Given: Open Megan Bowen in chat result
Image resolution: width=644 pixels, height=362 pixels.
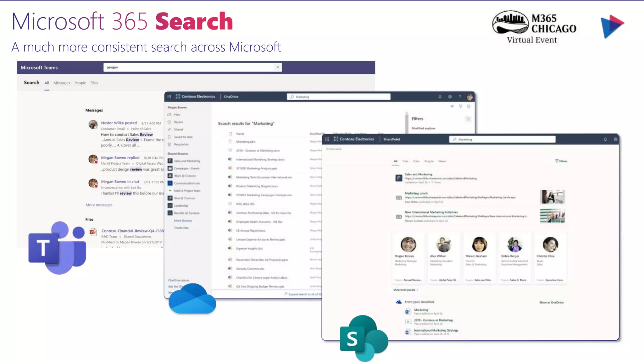Looking at the screenshot, I should (120, 182).
